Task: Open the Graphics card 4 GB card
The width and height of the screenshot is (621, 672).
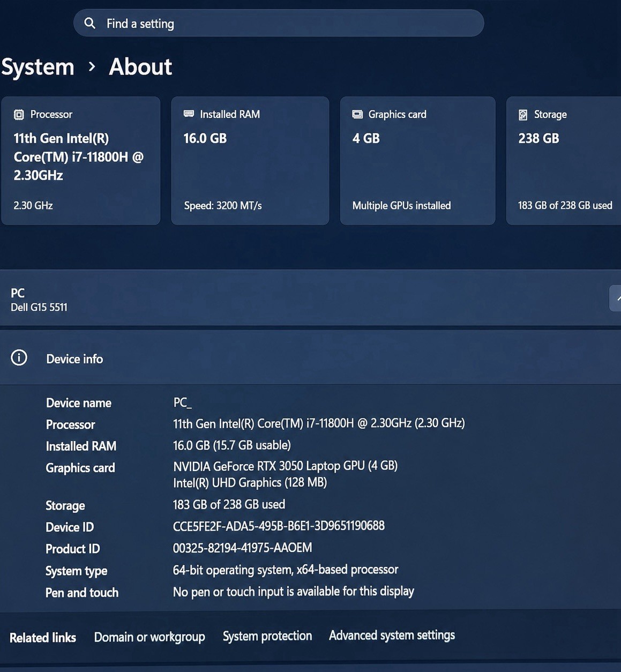Action: (x=418, y=161)
